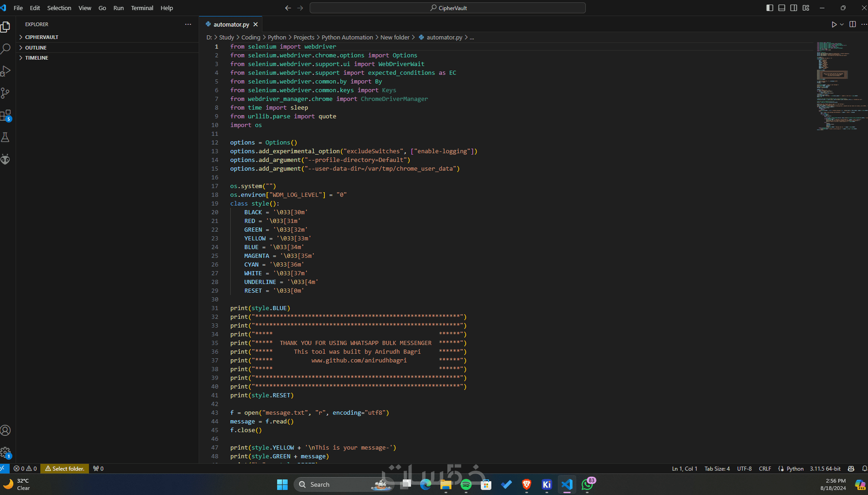Toggle the Secondary Side Bar

[793, 8]
